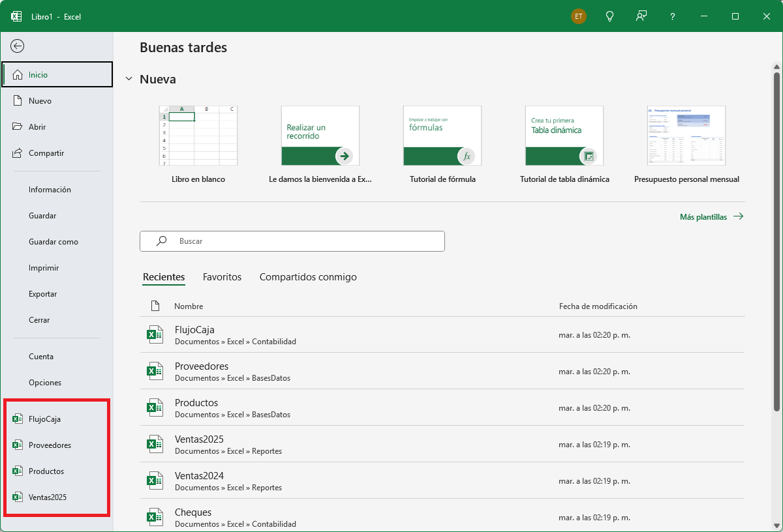783x532 pixels.
Task: Open the Proveedores file in the list
Action: pyautogui.click(x=442, y=372)
